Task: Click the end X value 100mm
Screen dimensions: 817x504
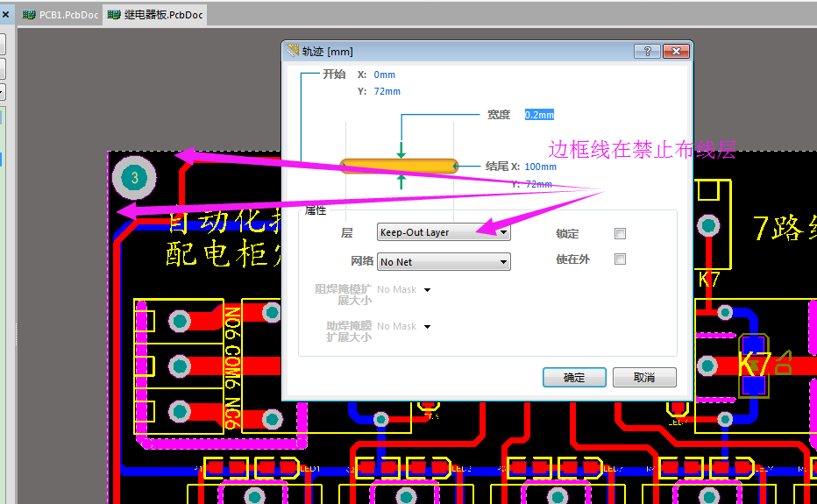Action: pyautogui.click(x=540, y=167)
